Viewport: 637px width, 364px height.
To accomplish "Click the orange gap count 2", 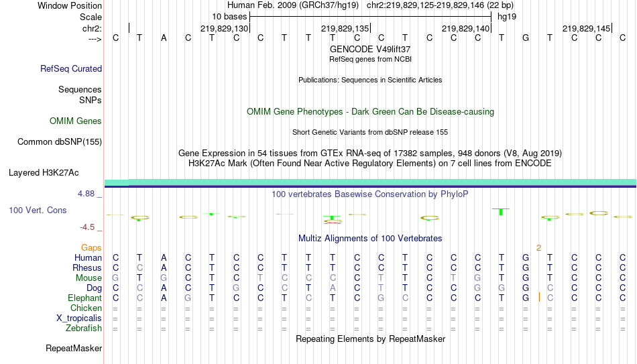I will coord(538,248).
